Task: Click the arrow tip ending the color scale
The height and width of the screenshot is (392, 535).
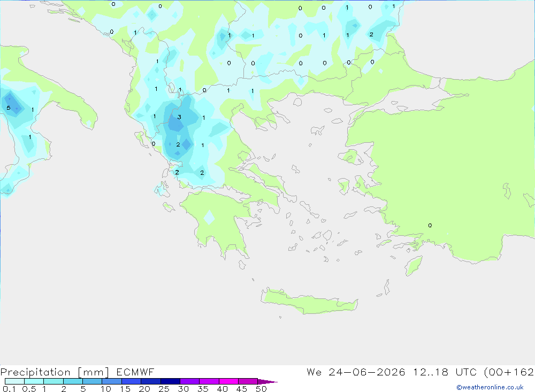Action: click(268, 381)
